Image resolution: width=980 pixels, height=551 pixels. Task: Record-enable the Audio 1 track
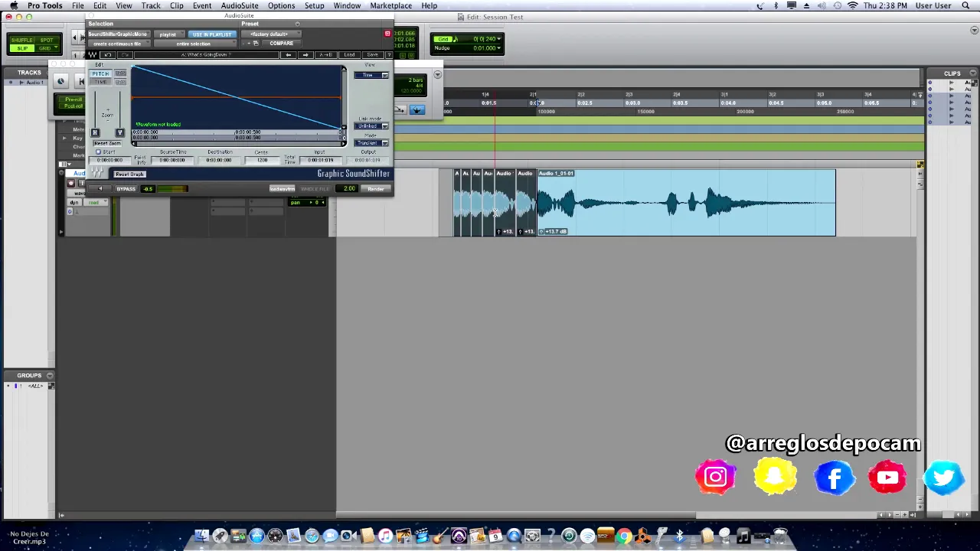point(71,184)
